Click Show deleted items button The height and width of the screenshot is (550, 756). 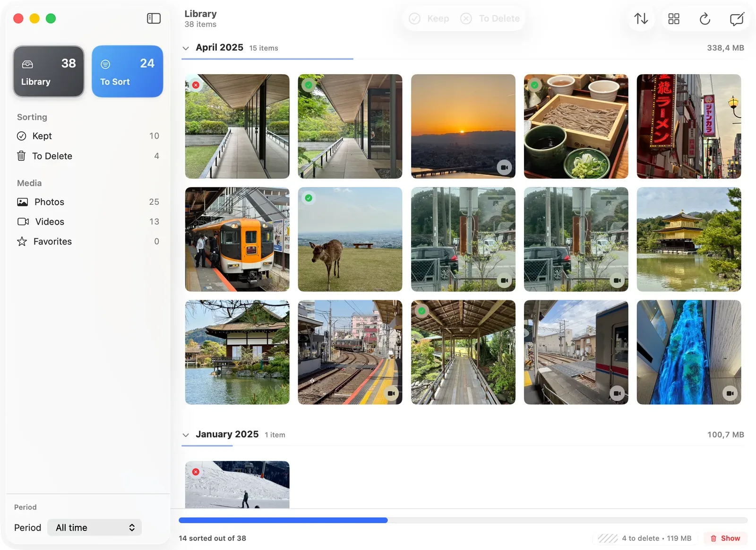click(726, 538)
